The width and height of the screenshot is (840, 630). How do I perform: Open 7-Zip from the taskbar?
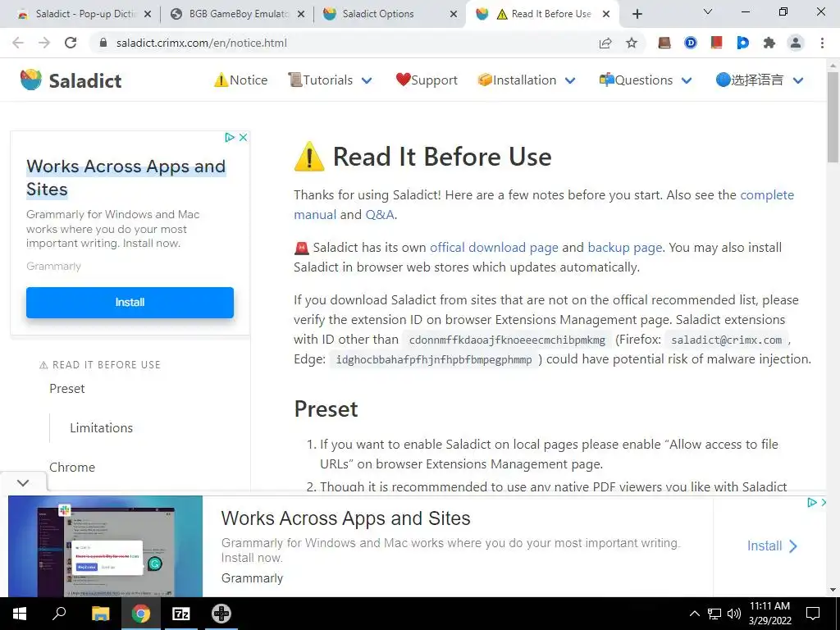coord(181,614)
